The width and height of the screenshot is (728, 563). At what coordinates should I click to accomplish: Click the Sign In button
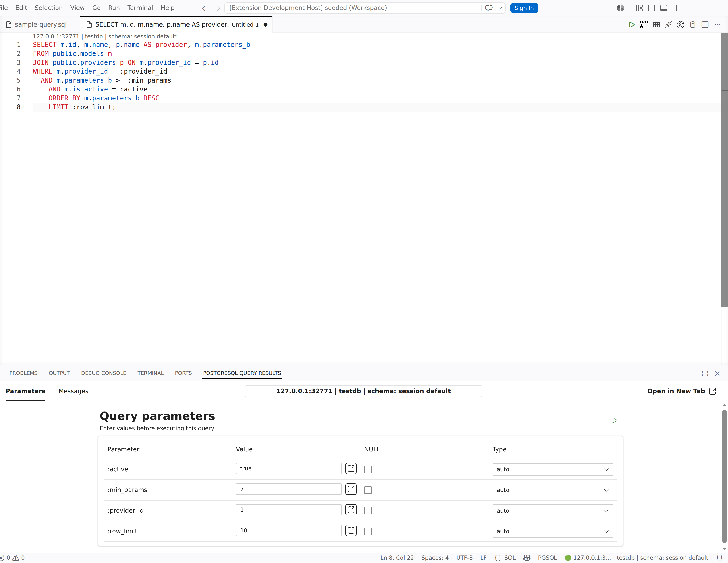pyautogui.click(x=524, y=8)
